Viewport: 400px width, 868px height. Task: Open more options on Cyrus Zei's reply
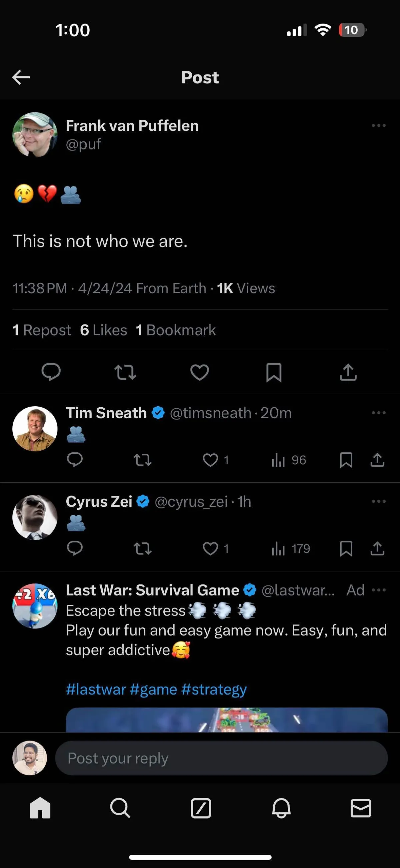[x=378, y=501]
